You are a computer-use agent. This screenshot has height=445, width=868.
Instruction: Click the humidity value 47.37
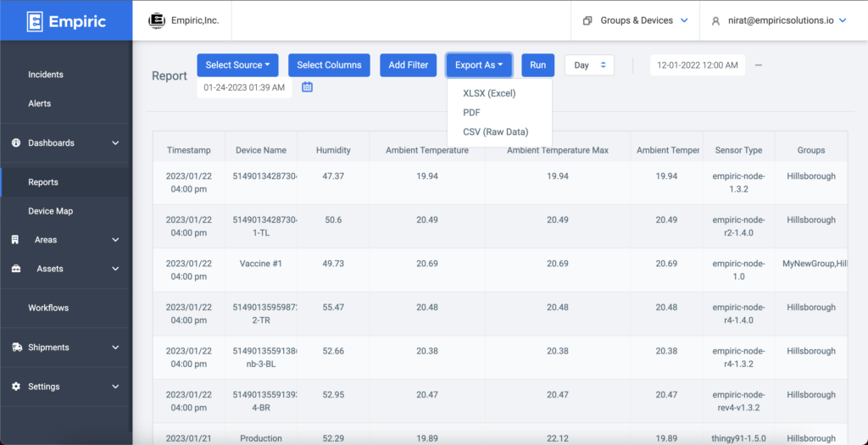click(333, 176)
